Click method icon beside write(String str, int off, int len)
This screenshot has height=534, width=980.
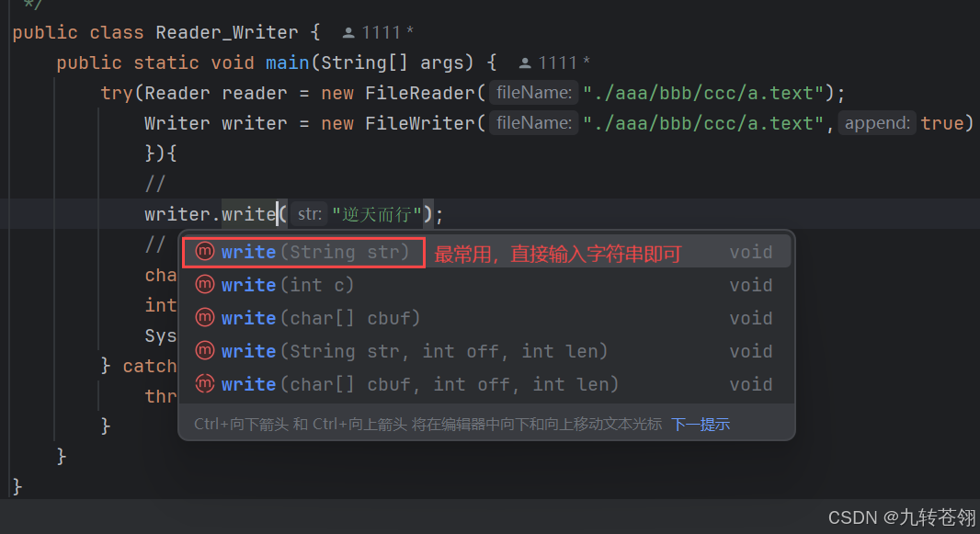(205, 350)
